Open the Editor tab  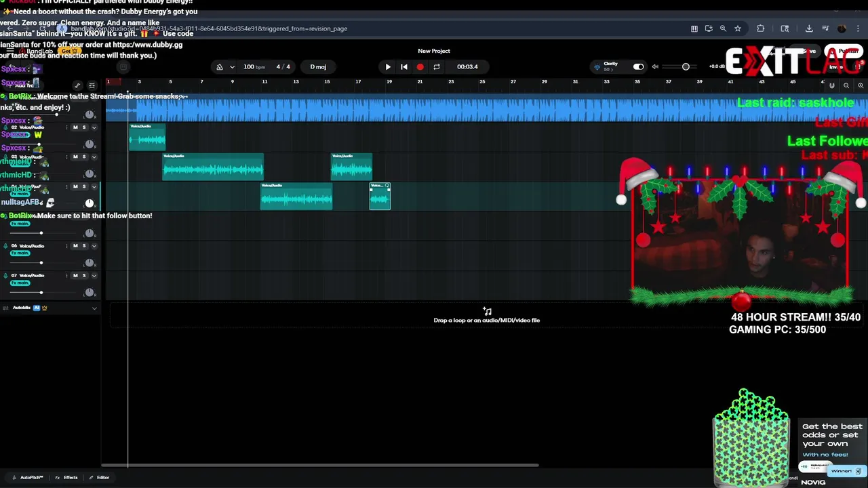click(99, 477)
